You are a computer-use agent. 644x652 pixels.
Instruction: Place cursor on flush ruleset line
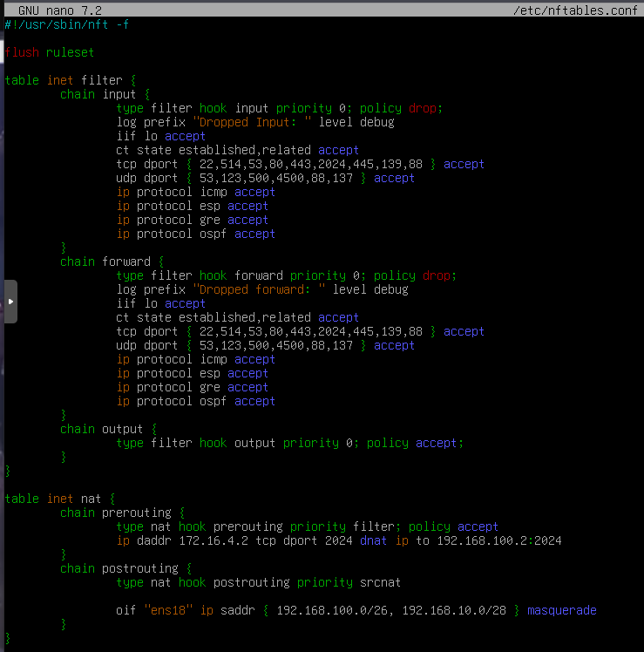pyautogui.click(x=49, y=52)
